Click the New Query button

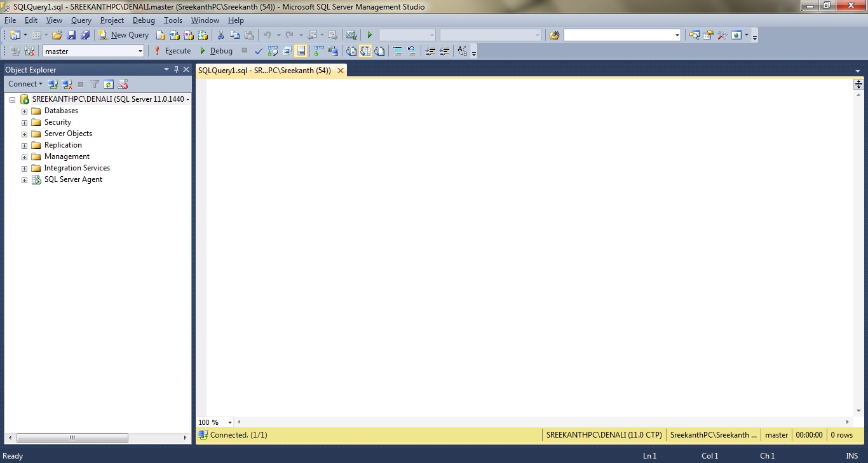pos(123,35)
